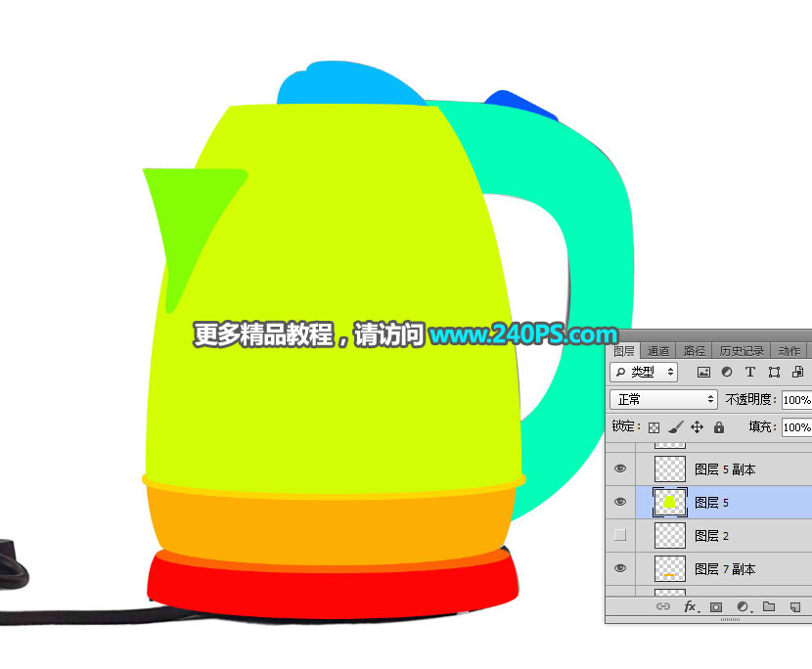Hide 图层 5 副本 layer visibility eye
This screenshot has height=669, width=812.
click(620, 468)
